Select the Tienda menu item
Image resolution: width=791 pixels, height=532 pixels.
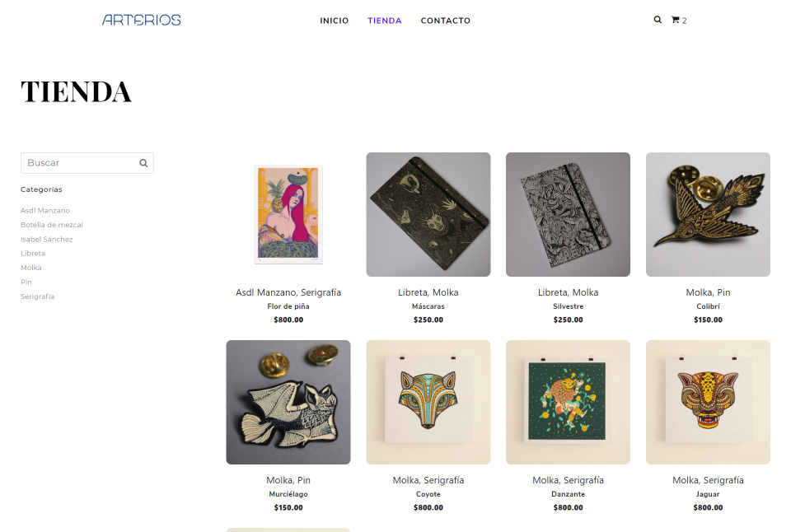(x=385, y=21)
